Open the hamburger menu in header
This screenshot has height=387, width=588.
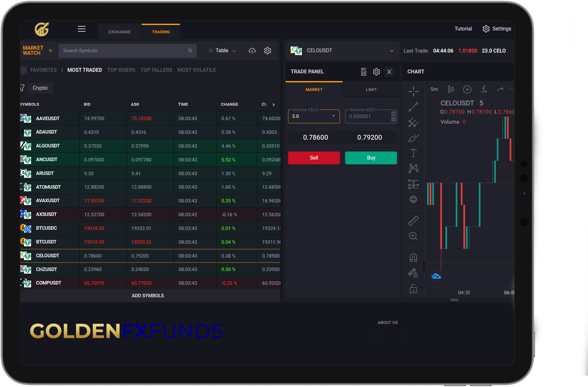pos(82,29)
